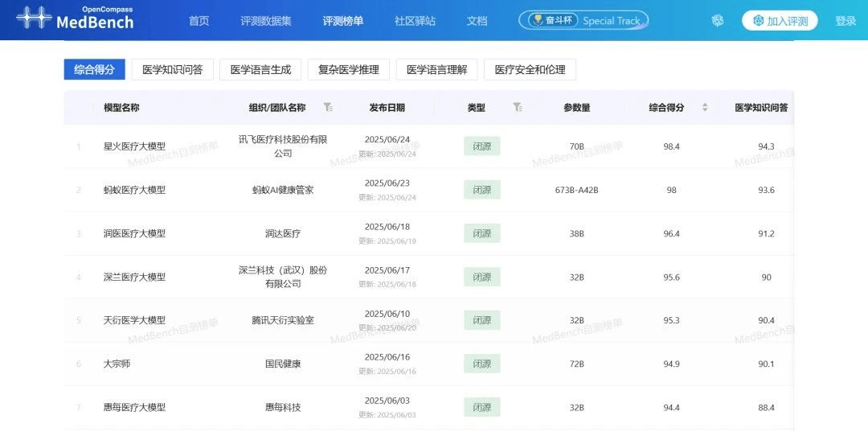Select the 医疗安全和伦理 tab
Viewport: 868px width, 432px height.
pos(530,70)
